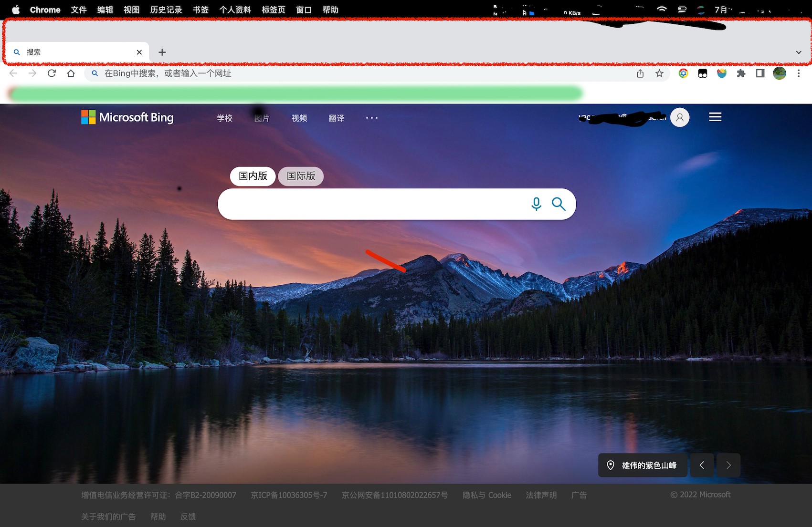
Task: Click the share page icon in address bar
Action: coord(640,73)
